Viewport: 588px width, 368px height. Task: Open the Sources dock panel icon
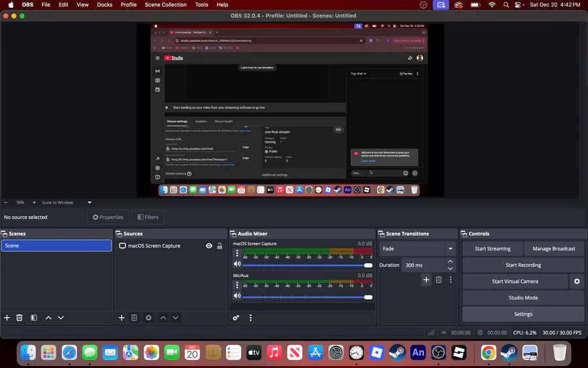point(119,234)
